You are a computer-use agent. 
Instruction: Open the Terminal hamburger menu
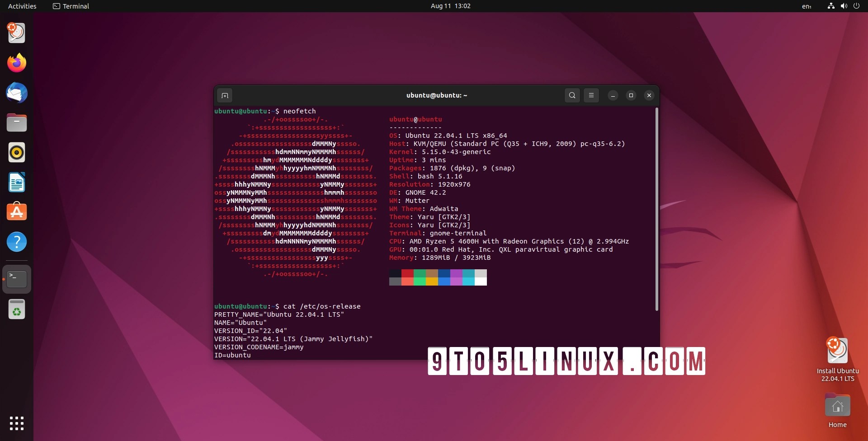pyautogui.click(x=591, y=95)
